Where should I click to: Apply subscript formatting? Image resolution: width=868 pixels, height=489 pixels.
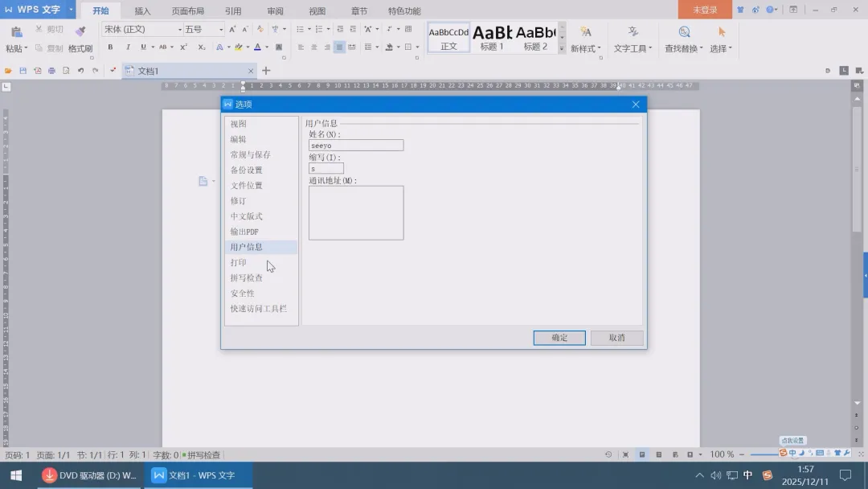point(202,47)
